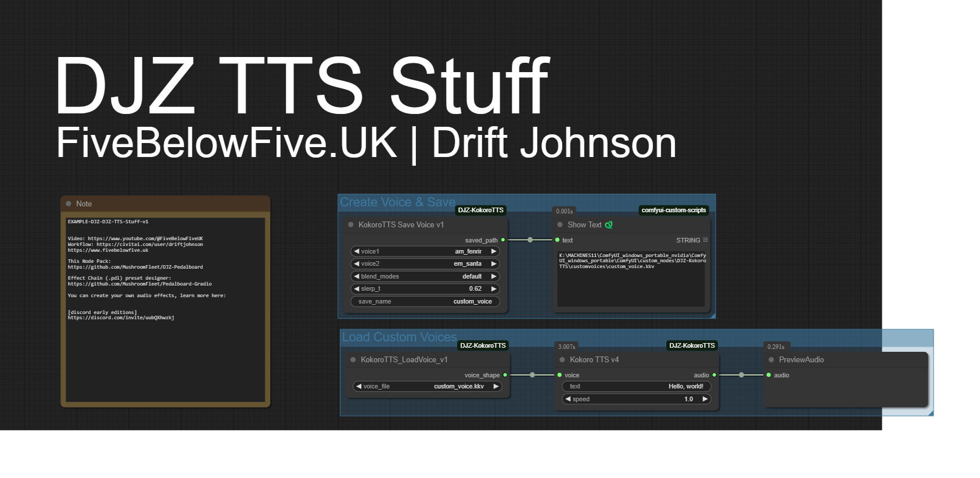Decrease slerp_t with its left arrow
Image resolution: width=980 pixels, height=478 pixels.
[x=357, y=288]
